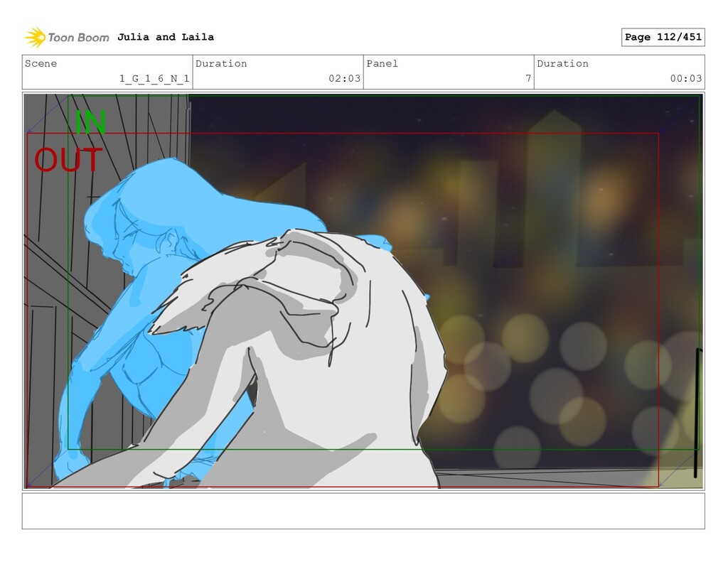Click the 'Panel' header label

click(x=382, y=63)
